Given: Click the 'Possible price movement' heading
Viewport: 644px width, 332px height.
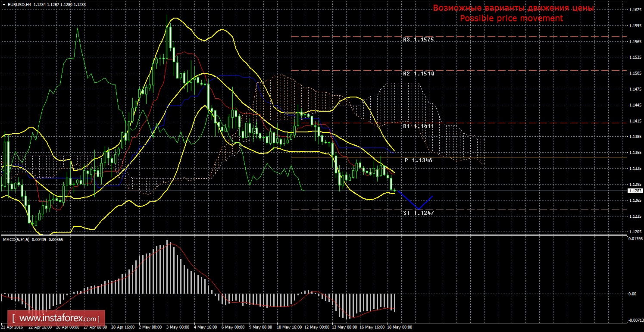Looking at the screenshot, I should click(511, 18).
